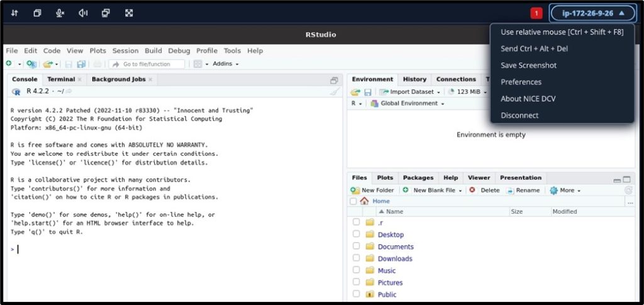Click the R logo in console header

(x=16, y=92)
